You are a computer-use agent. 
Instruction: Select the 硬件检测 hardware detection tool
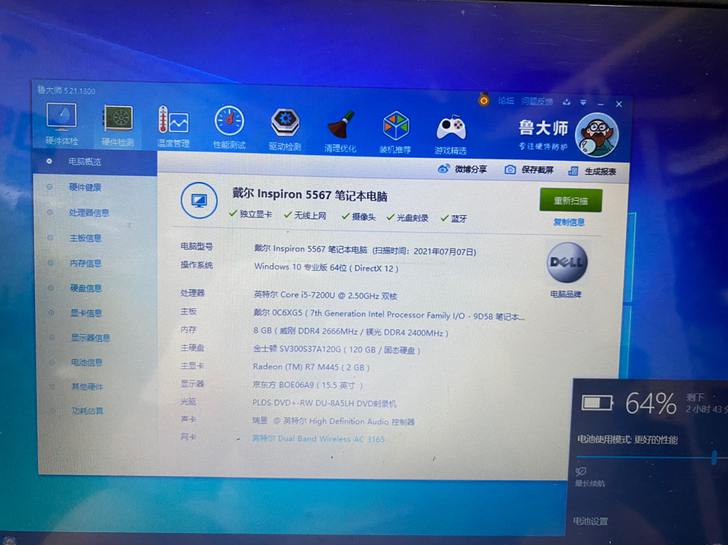click(x=117, y=125)
